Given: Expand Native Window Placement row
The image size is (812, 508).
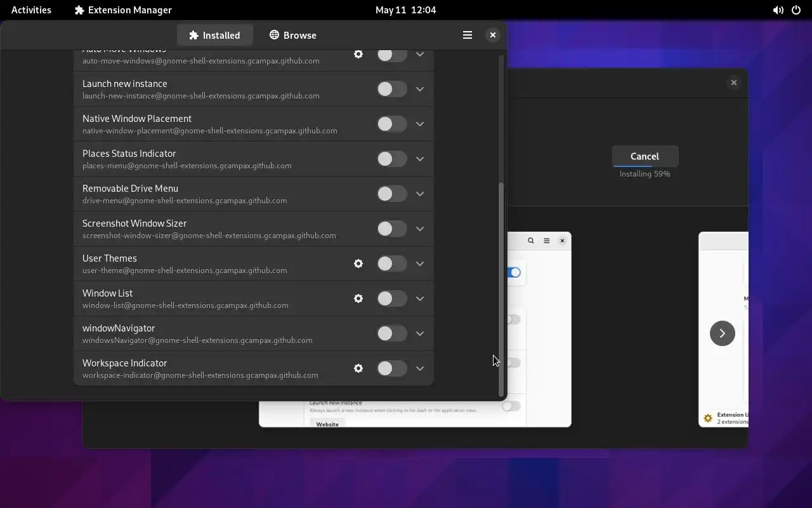Looking at the screenshot, I should [x=420, y=124].
